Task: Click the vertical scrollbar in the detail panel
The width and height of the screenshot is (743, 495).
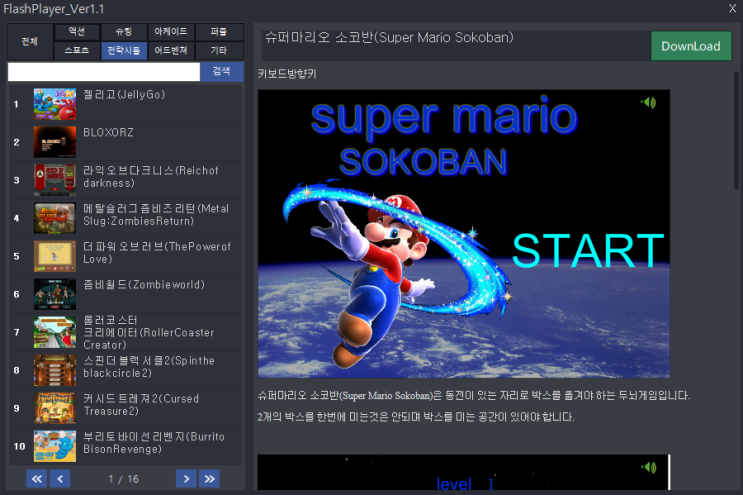Action: [736, 130]
